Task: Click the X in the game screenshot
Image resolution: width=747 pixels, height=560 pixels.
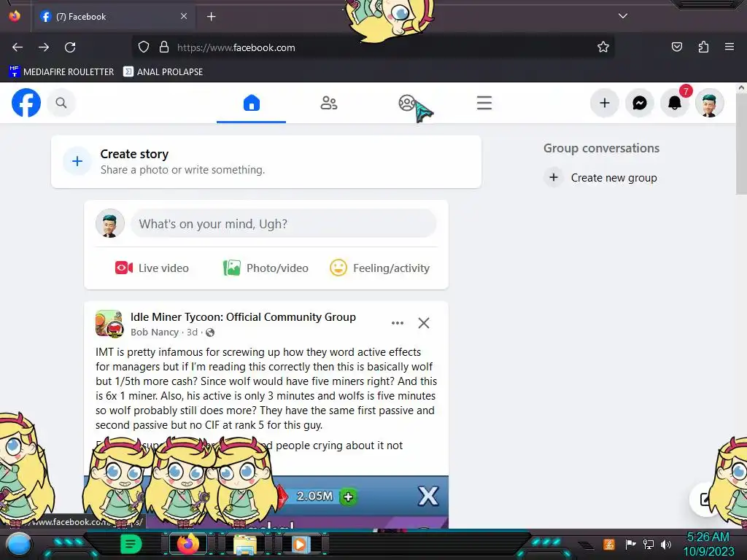Action: [427, 496]
